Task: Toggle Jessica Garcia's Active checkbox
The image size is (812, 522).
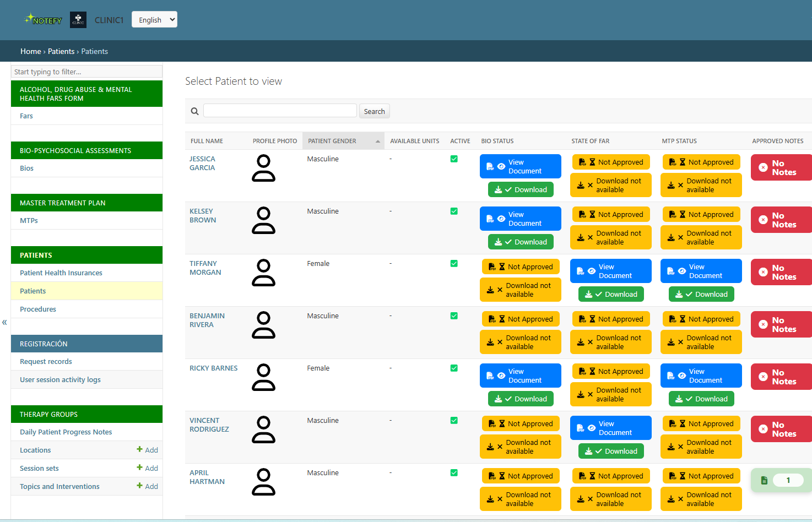Action: [x=454, y=159]
